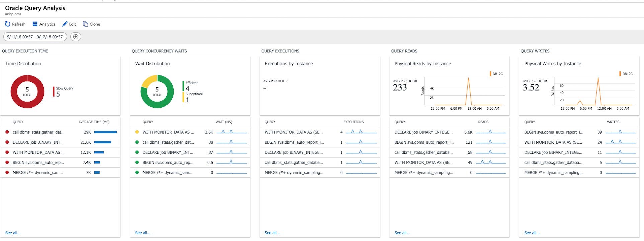Open Analytics grid icon

coord(35,24)
